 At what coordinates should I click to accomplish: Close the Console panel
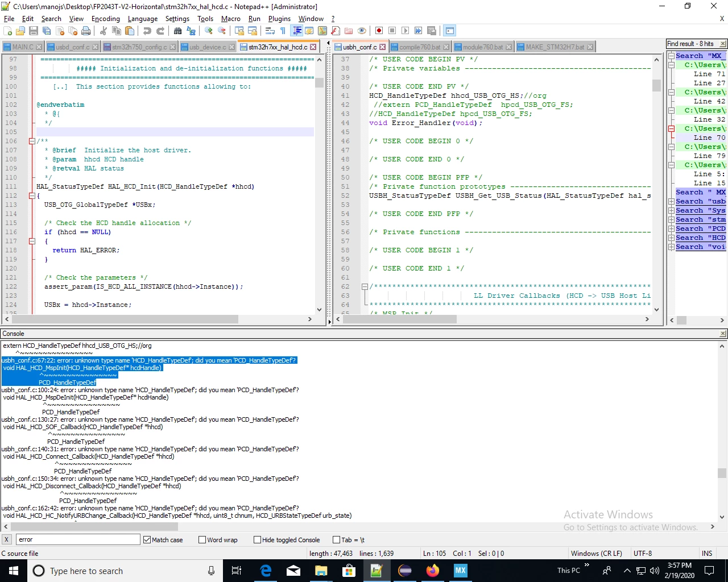click(723, 334)
